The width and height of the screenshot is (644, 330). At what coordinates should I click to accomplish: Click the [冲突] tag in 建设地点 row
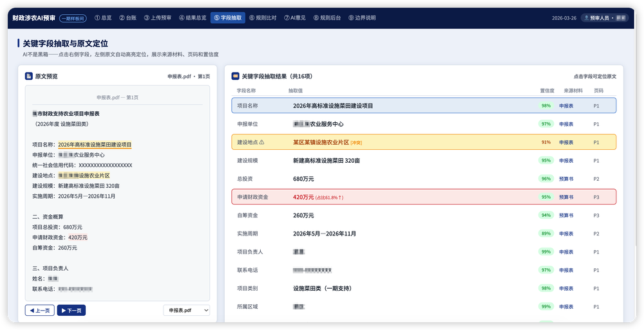(356, 143)
